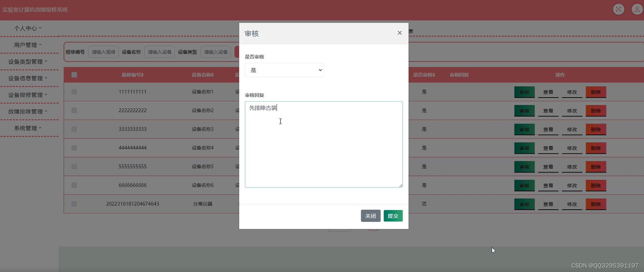Check the row 4444444444 checkbox
This screenshot has width=644, height=272.
pos(74,148)
